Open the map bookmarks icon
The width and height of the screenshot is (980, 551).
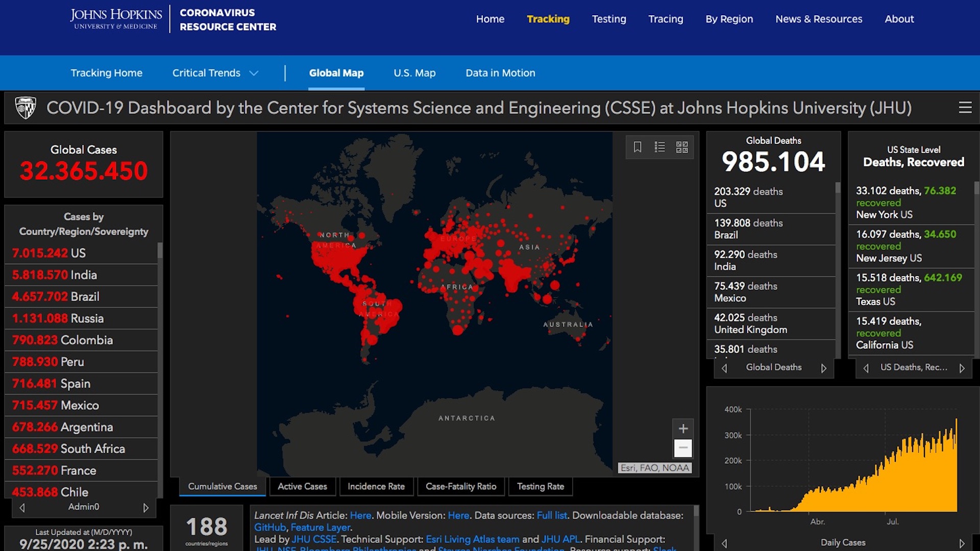[638, 147]
